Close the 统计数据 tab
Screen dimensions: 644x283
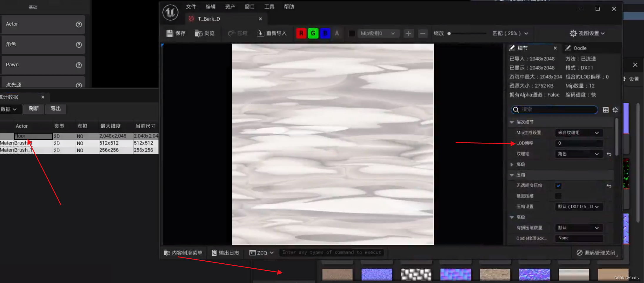click(43, 97)
